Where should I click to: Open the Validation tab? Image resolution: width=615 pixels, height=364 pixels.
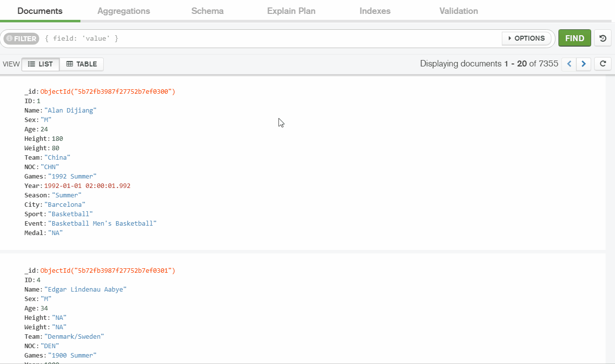click(459, 11)
